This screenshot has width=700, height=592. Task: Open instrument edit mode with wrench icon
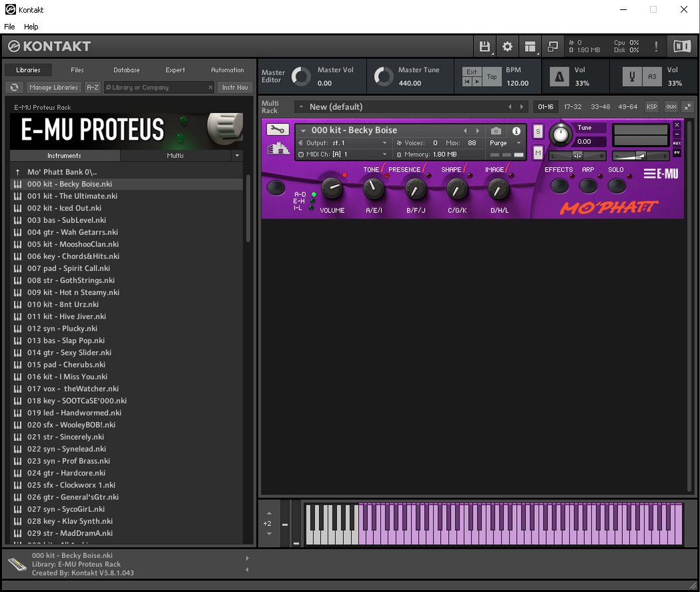click(x=277, y=131)
